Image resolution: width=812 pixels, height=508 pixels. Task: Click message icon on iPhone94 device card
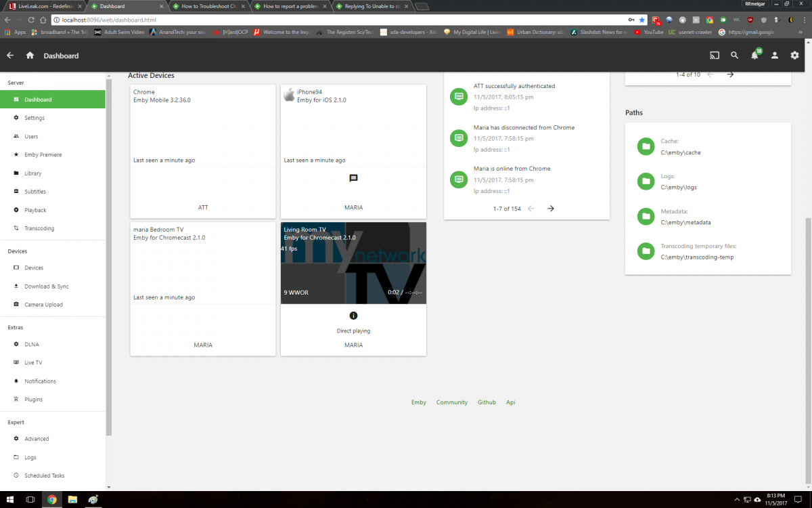353,179
